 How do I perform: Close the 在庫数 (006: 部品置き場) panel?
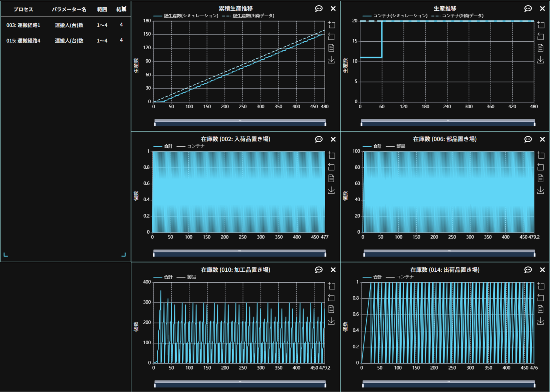(x=542, y=139)
